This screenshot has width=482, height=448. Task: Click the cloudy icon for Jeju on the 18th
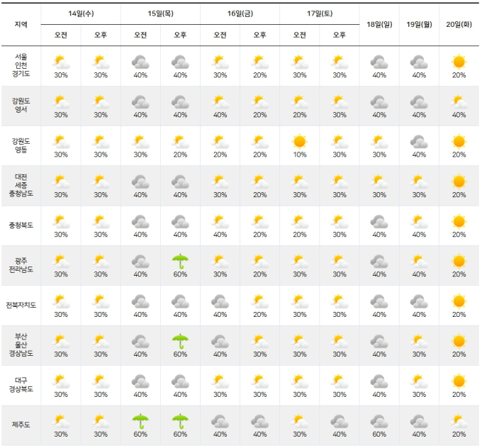point(379,421)
